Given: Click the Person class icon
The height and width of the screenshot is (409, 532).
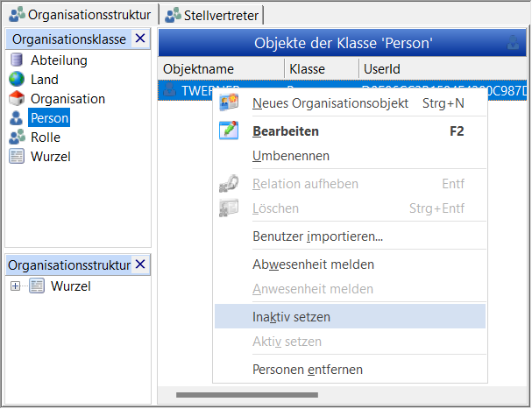Looking at the screenshot, I should click(x=16, y=118).
